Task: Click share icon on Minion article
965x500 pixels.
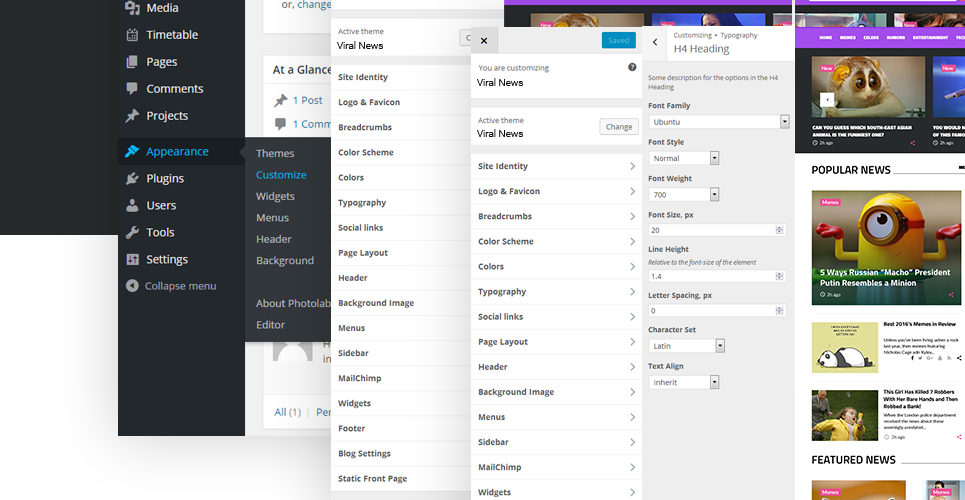Action: pos(951,295)
